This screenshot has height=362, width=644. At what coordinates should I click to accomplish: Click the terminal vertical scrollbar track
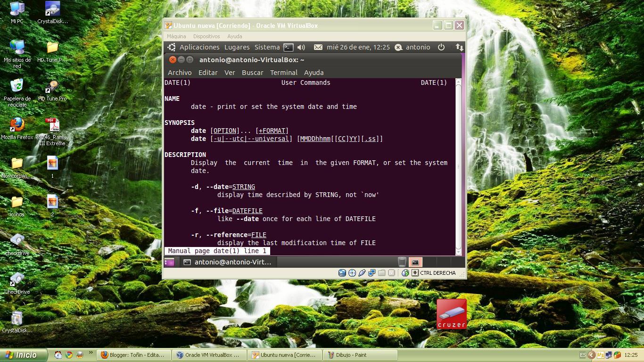point(458,166)
